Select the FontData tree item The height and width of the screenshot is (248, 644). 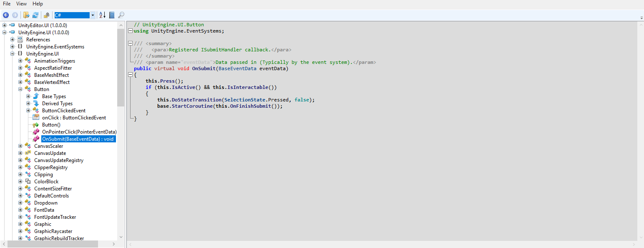pyautogui.click(x=44, y=210)
